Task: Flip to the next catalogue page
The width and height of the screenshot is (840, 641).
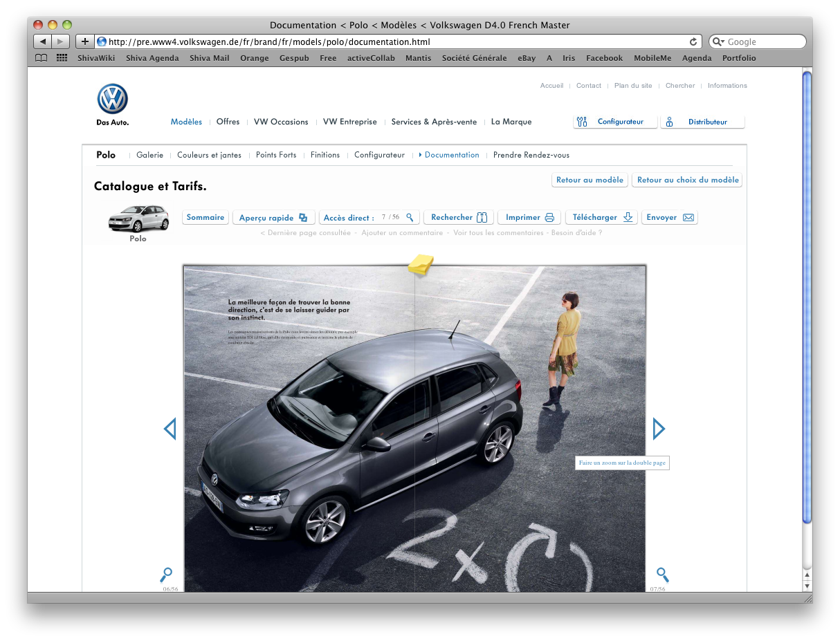Action: click(659, 429)
